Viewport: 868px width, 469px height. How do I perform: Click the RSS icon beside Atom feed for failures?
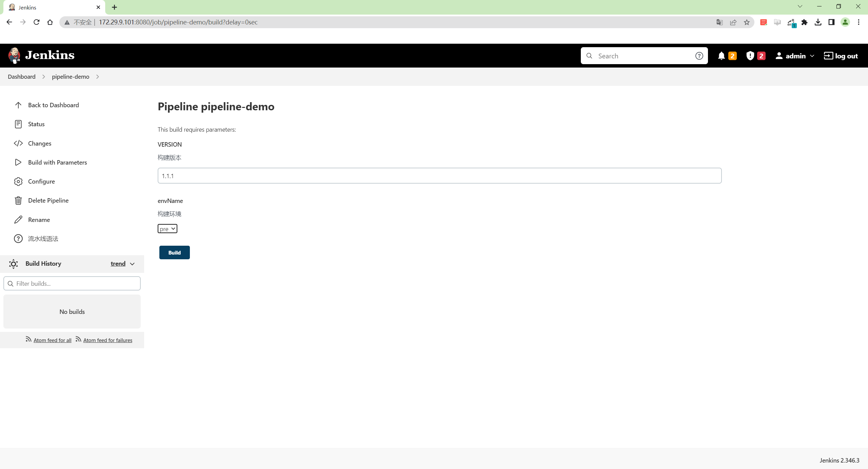(78, 339)
